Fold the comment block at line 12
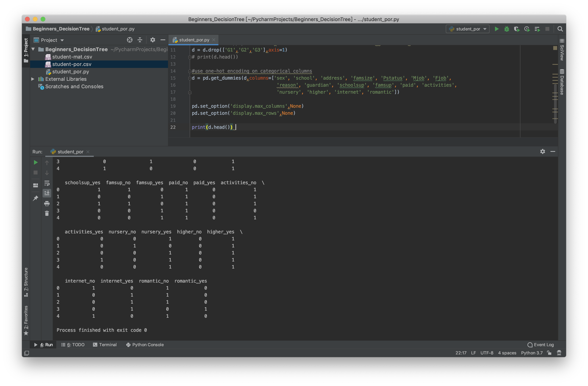This screenshot has width=588, height=386. [190, 57]
